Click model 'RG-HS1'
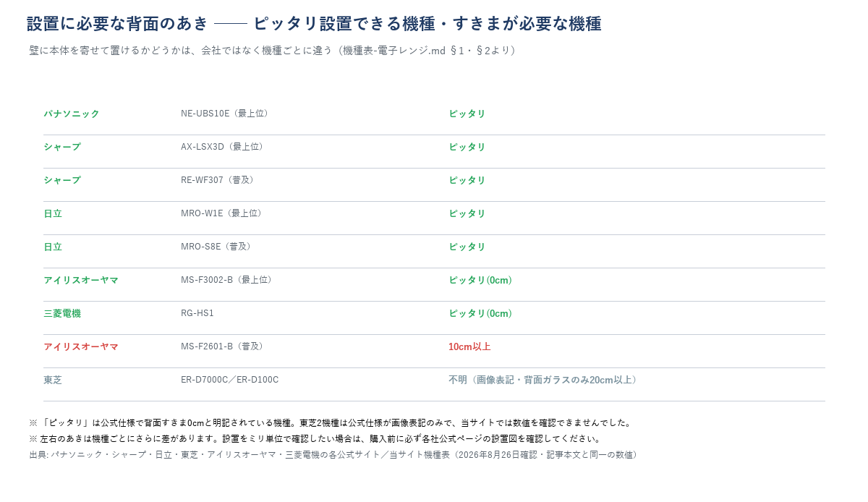The image size is (868, 502). pos(197,313)
